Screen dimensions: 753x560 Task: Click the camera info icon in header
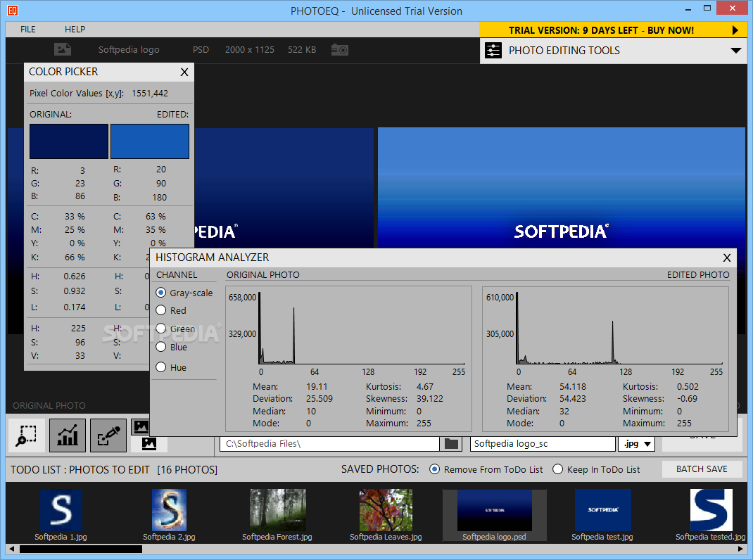339,49
